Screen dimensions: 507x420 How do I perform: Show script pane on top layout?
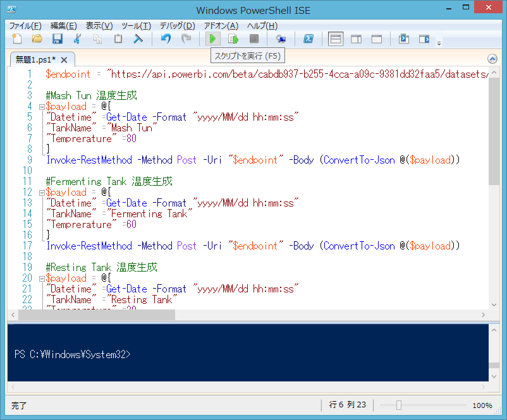click(336, 39)
